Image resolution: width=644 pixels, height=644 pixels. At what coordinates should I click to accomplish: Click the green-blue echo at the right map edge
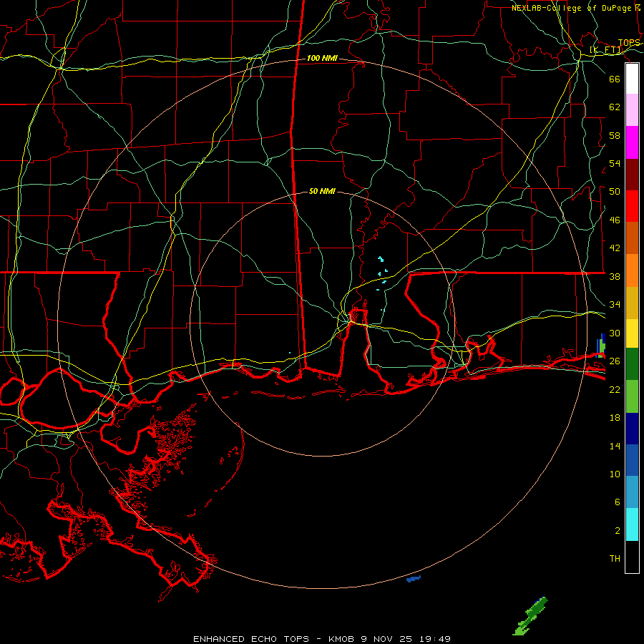[x=600, y=346]
